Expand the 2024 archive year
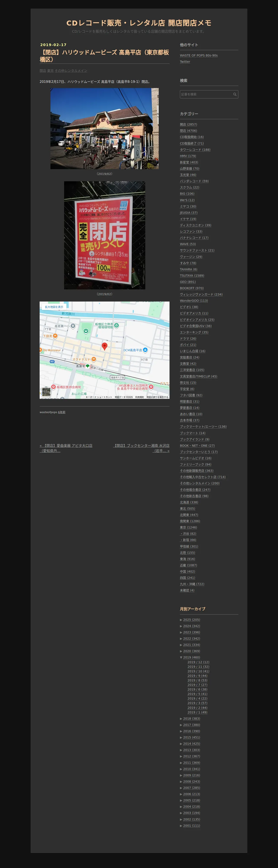 181,626
